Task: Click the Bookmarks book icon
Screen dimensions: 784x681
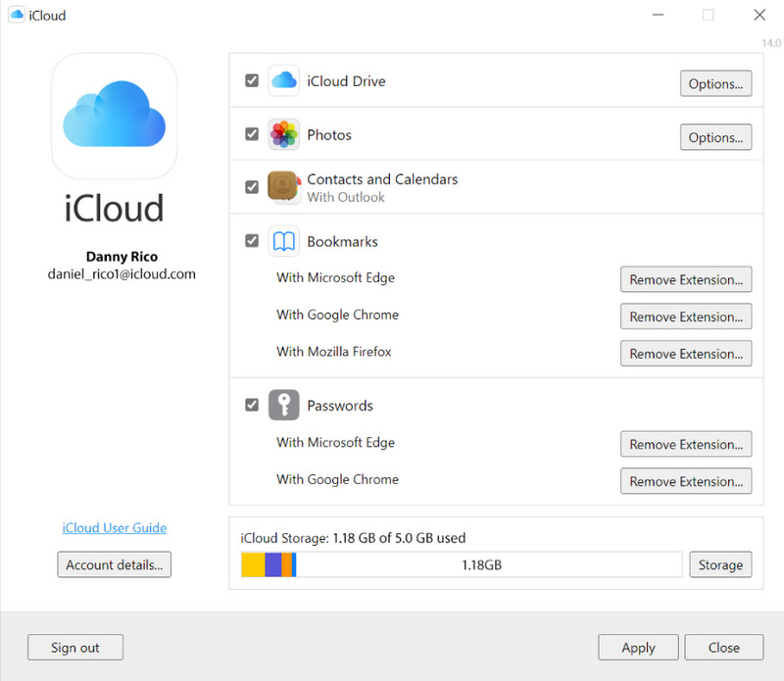Action: [x=283, y=242]
